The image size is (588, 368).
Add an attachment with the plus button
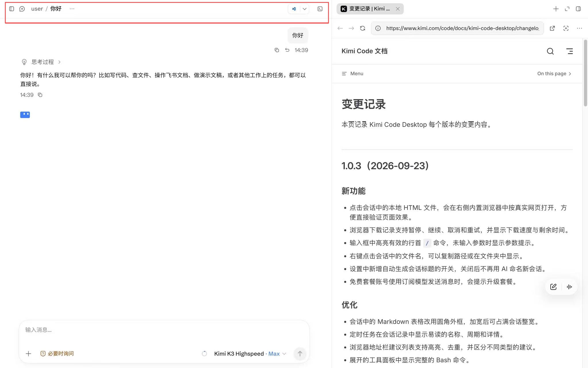click(28, 354)
